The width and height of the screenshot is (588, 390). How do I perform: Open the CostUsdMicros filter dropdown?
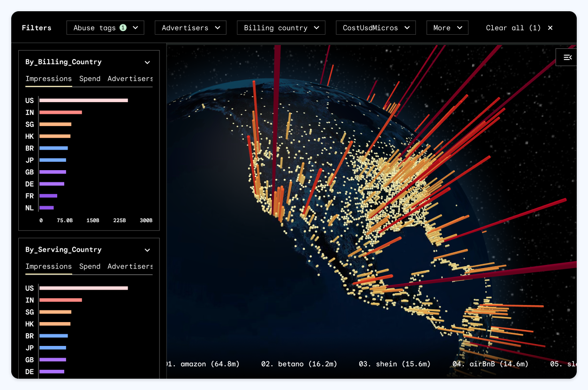375,28
